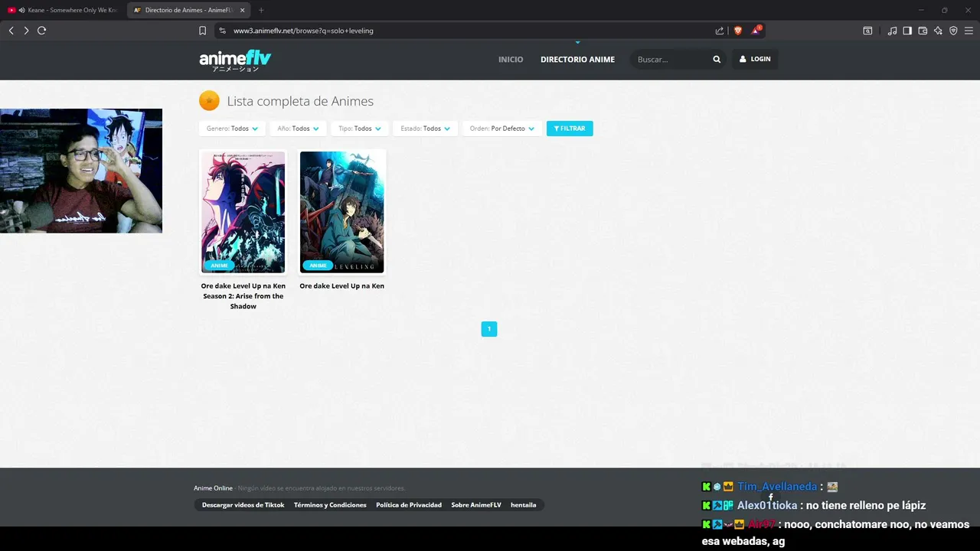Screen dimensions: 980x551
Task: Reload the current page
Action: coord(41,31)
